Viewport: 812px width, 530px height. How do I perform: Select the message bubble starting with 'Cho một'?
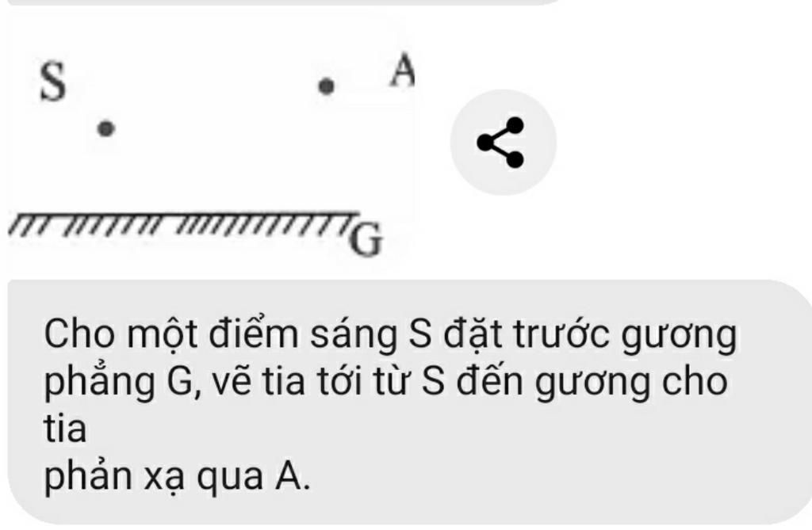(409, 402)
